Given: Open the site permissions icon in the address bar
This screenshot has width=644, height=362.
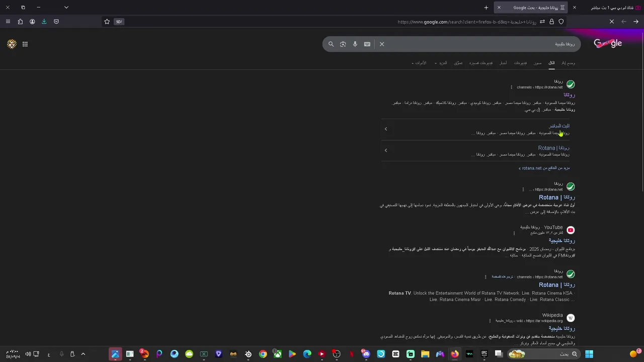Looking at the screenshot, I should pos(542,22).
